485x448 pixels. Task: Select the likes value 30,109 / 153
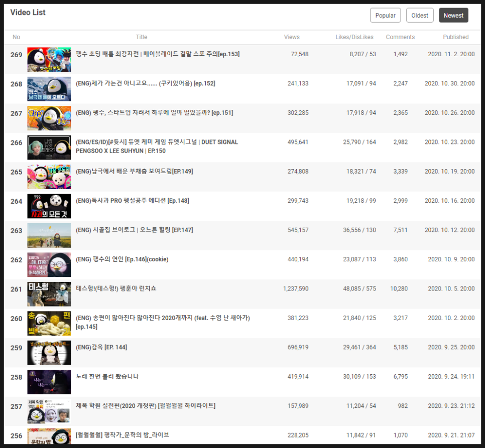pos(359,377)
